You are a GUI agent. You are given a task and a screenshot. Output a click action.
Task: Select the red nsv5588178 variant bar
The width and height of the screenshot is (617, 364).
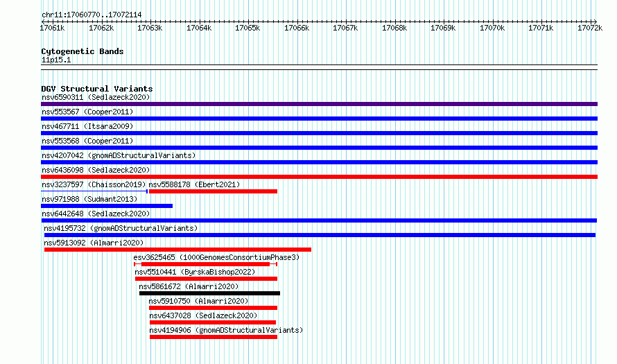point(213,191)
